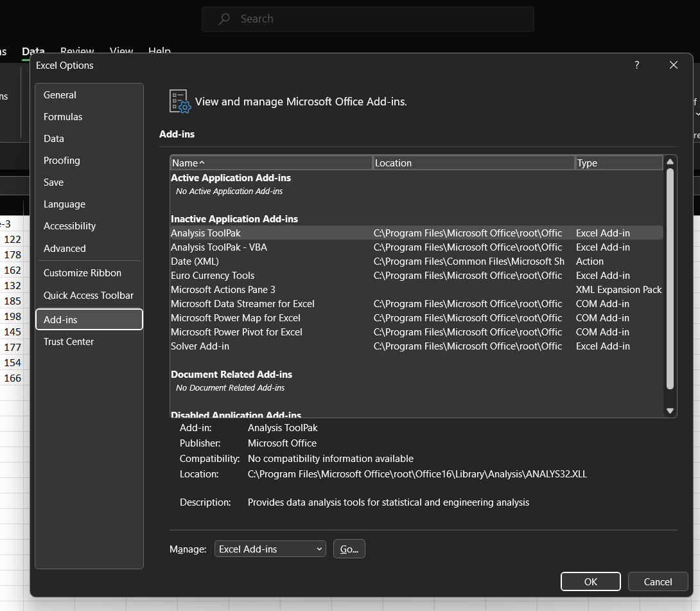
Task: Sort add-ins by the Name column header
Action: coord(271,163)
